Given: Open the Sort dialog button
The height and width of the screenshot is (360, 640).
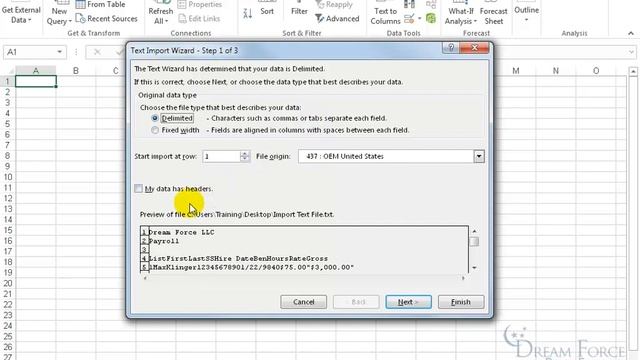Looking at the screenshot, I should [x=267, y=8].
